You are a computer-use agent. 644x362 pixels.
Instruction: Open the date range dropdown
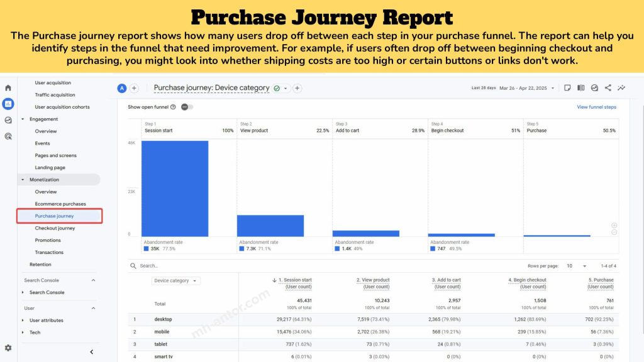(552, 88)
